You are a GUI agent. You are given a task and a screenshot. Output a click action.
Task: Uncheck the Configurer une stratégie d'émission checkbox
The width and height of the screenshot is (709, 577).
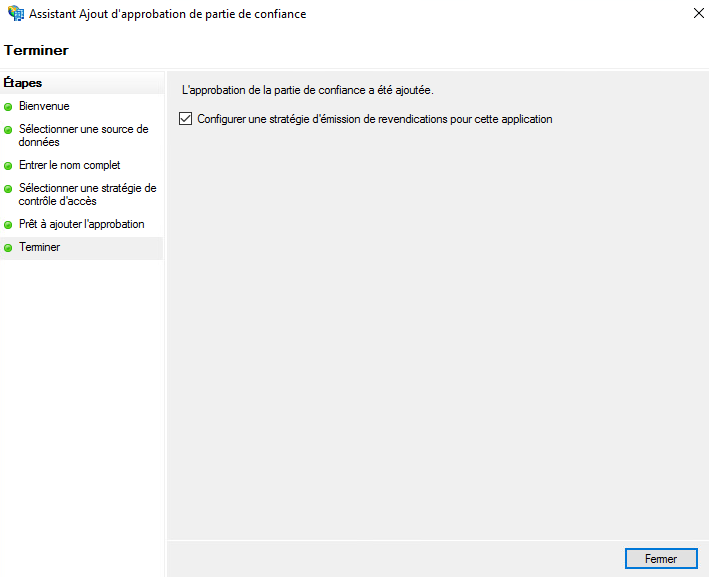[x=185, y=119]
